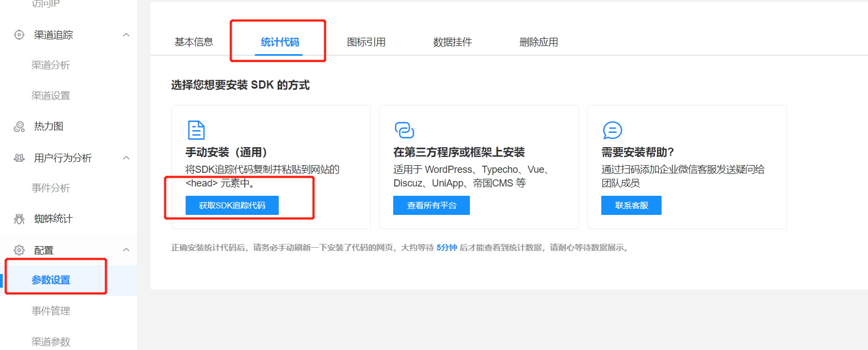Screen dimensions: 868x350
Task: Click the manual install document icon
Action: click(196, 130)
